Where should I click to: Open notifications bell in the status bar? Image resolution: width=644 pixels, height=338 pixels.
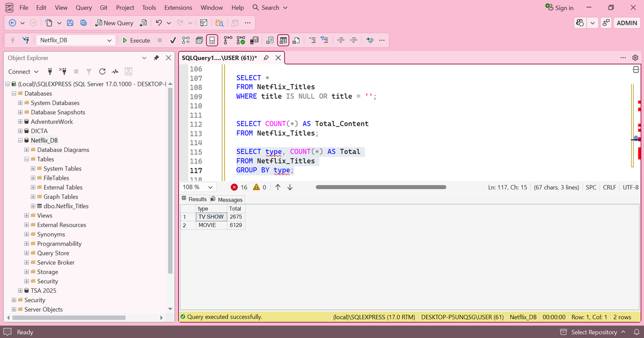coord(636,332)
